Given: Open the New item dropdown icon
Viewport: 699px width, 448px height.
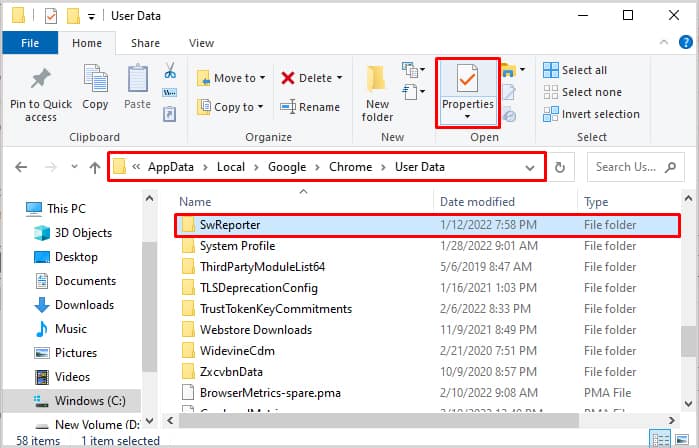Looking at the screenshot, I should (x=413, y=70).
